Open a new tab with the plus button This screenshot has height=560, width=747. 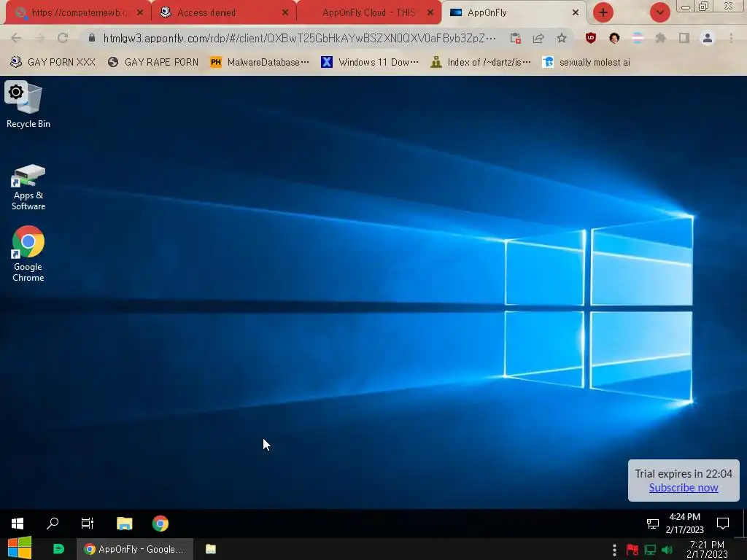pyautogui.click(x=603, y=12)
